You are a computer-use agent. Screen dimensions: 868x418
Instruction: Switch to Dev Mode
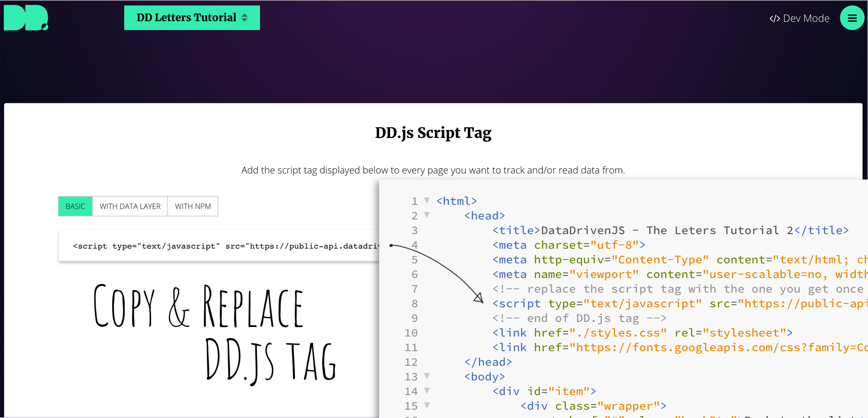(799, 18)
